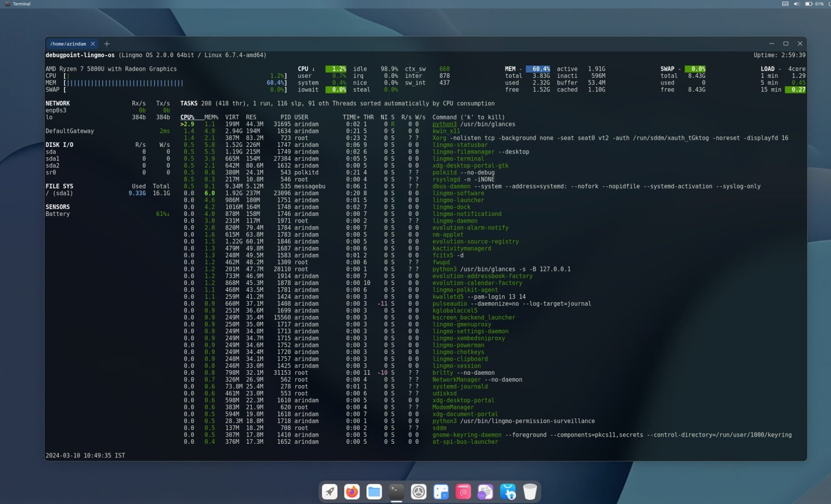
Task: Close the /home/arindam tab with its X
Action: tap(93, 44)
